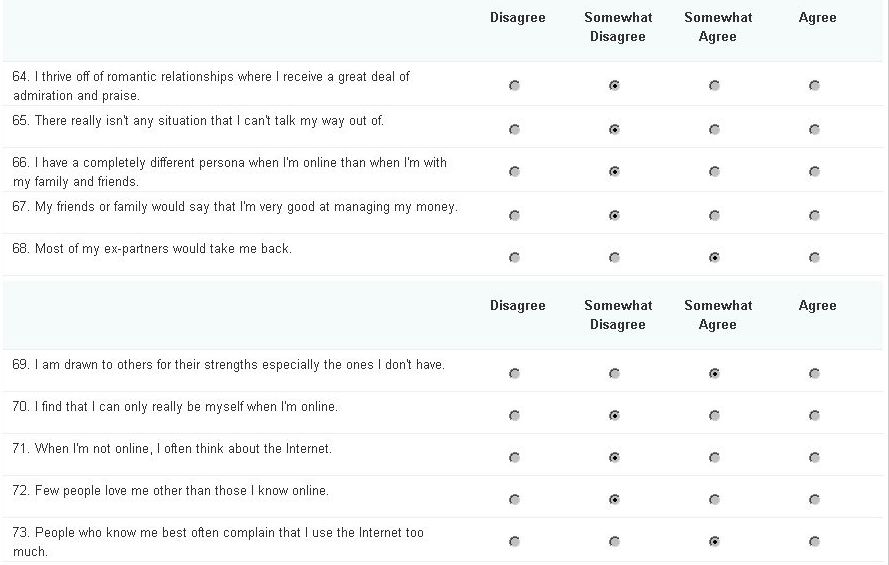Select Disagree for question 64

tap(514, 86)
